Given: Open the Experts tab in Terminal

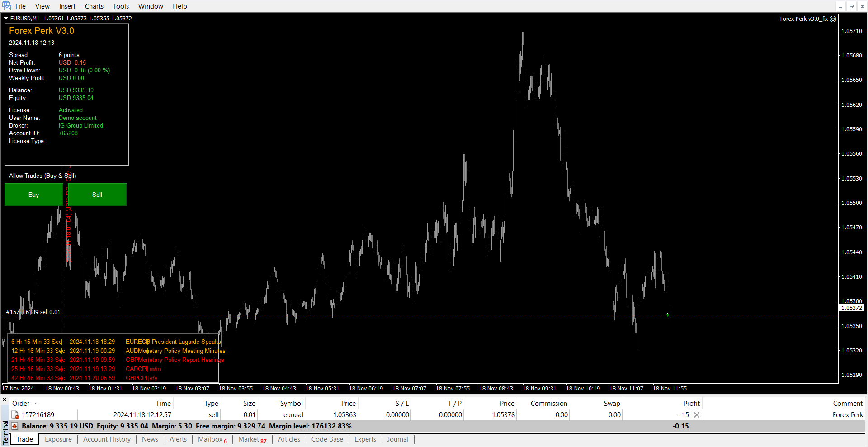Looking at the screenshot, I should 365,439.
